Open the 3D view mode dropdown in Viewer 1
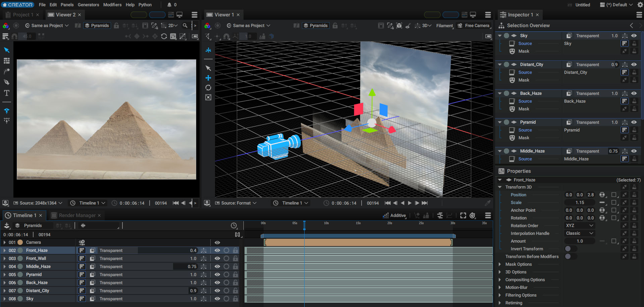The image size is (644, 307). pyautogui.click(x=424, y=25)
